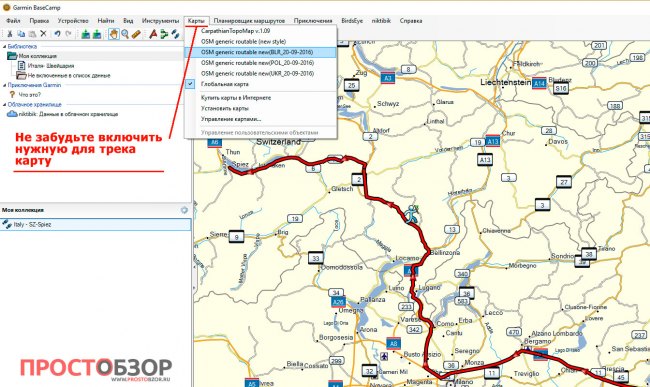The height and width of the screenshot is (387, 650).
Task: Click the question mark icon near Что это?
Action: [x=12, y=94]
